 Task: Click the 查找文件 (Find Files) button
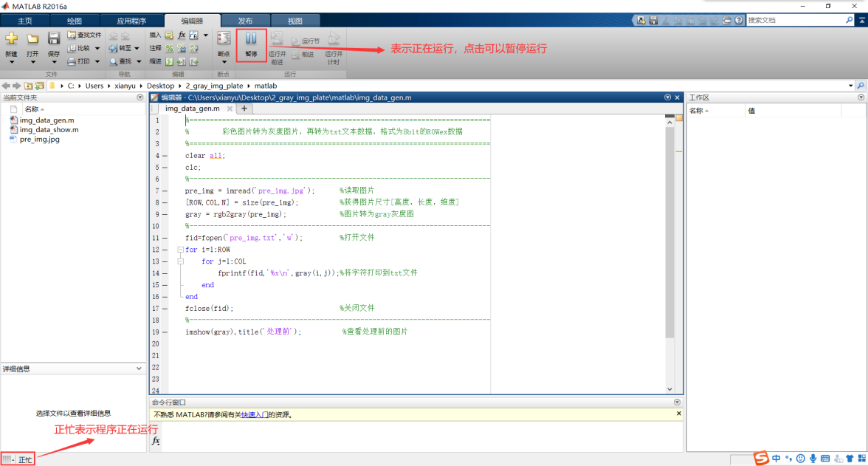pos(84,35)
